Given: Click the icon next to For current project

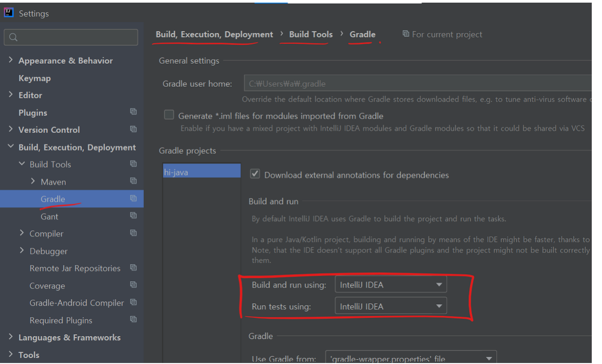Looking at the screenshot, I should point(406,34).
